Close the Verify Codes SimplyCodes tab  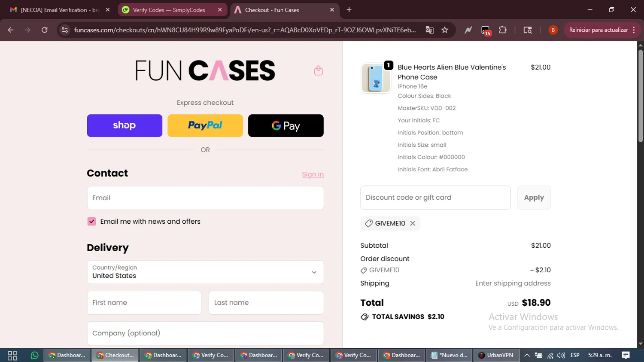[x=220, y=10]
